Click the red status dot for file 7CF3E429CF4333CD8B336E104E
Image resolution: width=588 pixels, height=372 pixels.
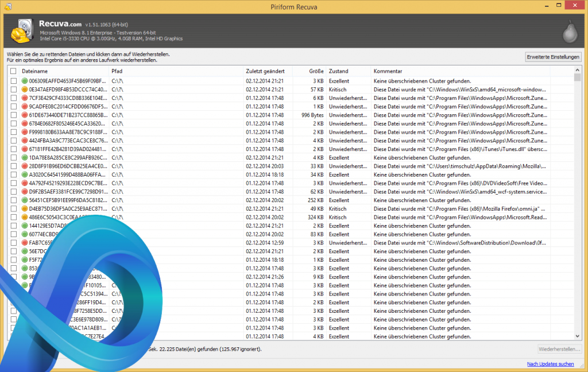click(x=25, y=98)
